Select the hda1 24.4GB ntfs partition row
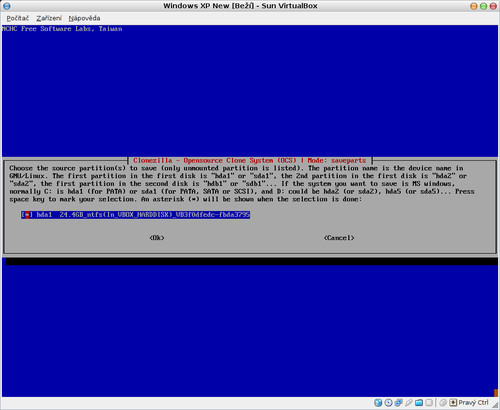This screenshot has height=410, width=500. point(135,215)
